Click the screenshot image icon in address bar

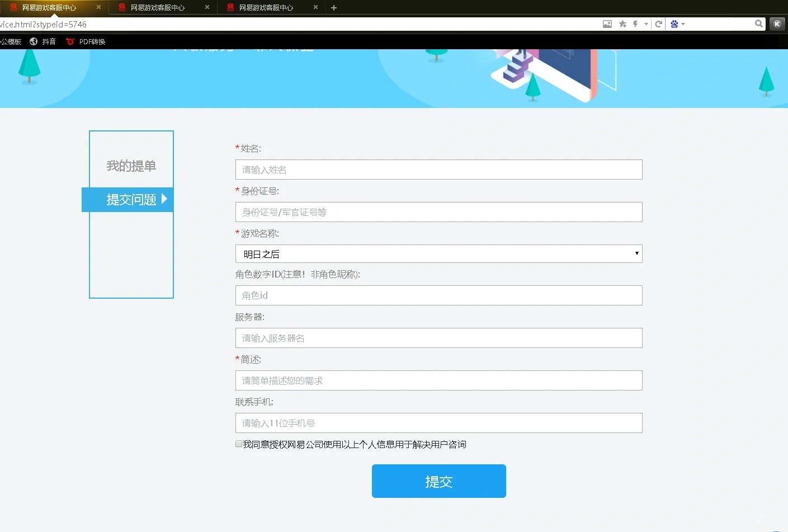[x=607, y=24]
